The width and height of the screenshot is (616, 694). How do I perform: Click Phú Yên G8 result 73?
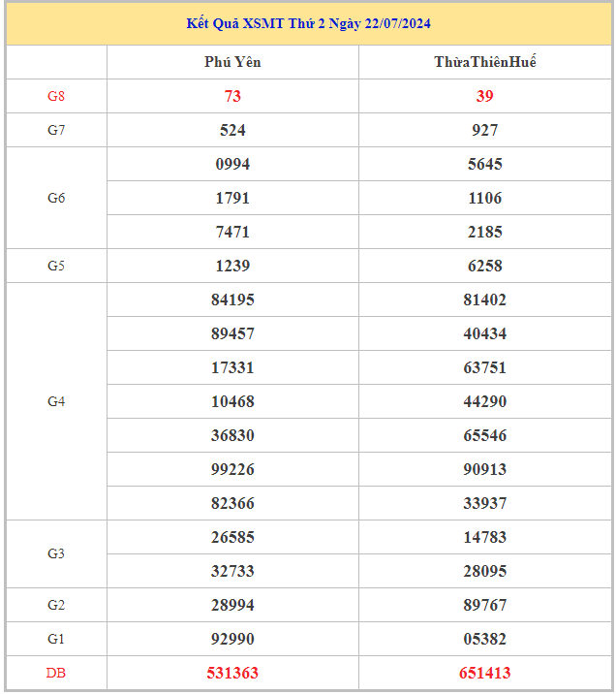232,96
